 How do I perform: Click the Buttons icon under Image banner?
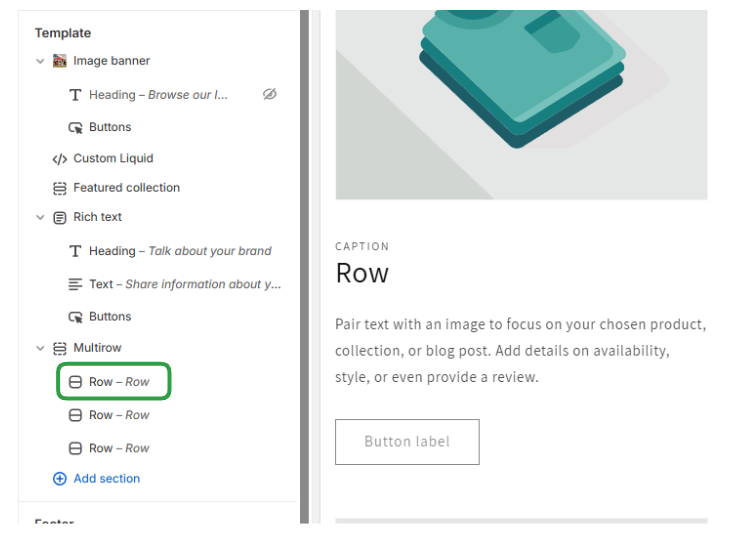tap(75, 128)
